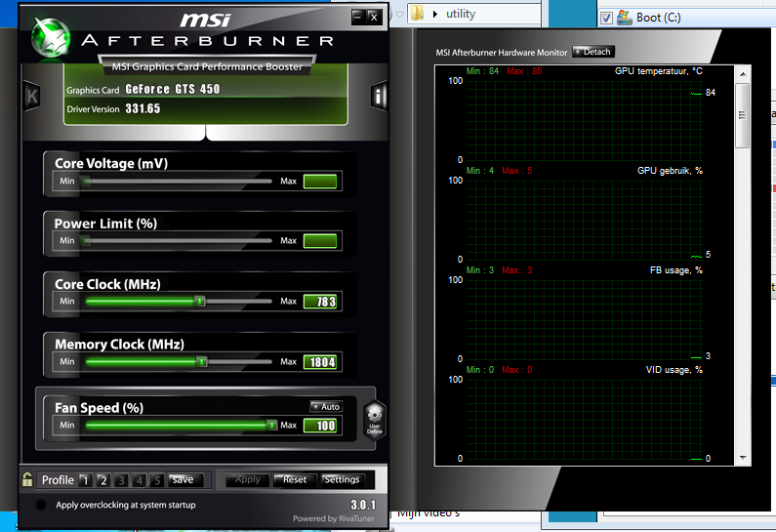
Task: Select profile slot 1
Action: point(85,480)
